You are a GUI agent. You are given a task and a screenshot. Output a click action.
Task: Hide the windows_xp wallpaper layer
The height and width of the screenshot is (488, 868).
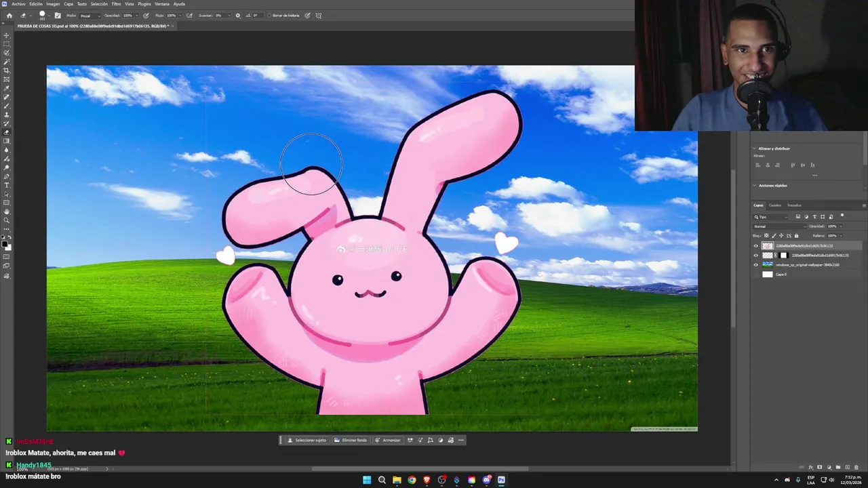click(x=756, y=265)
